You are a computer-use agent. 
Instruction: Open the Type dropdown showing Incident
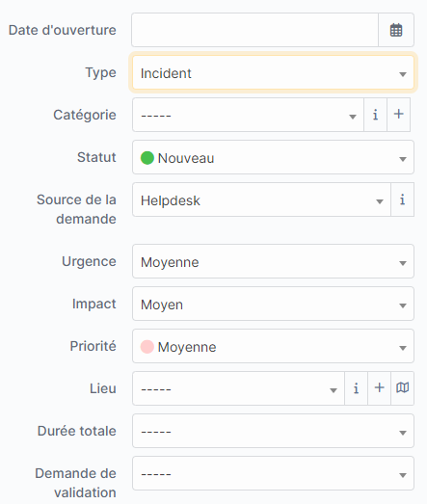click(273, 72)
